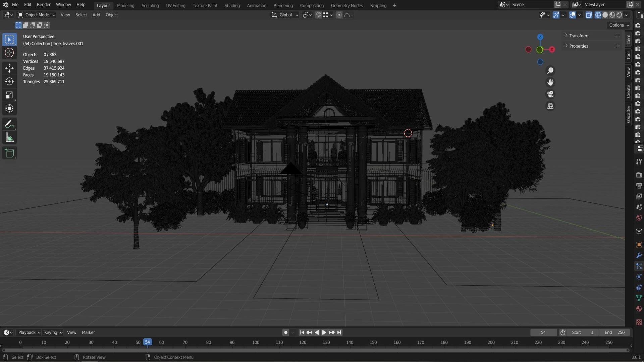Screen dimensions: 644x362
Task: Open the Modifier properties wrench tab
Action: coord(639,255)
